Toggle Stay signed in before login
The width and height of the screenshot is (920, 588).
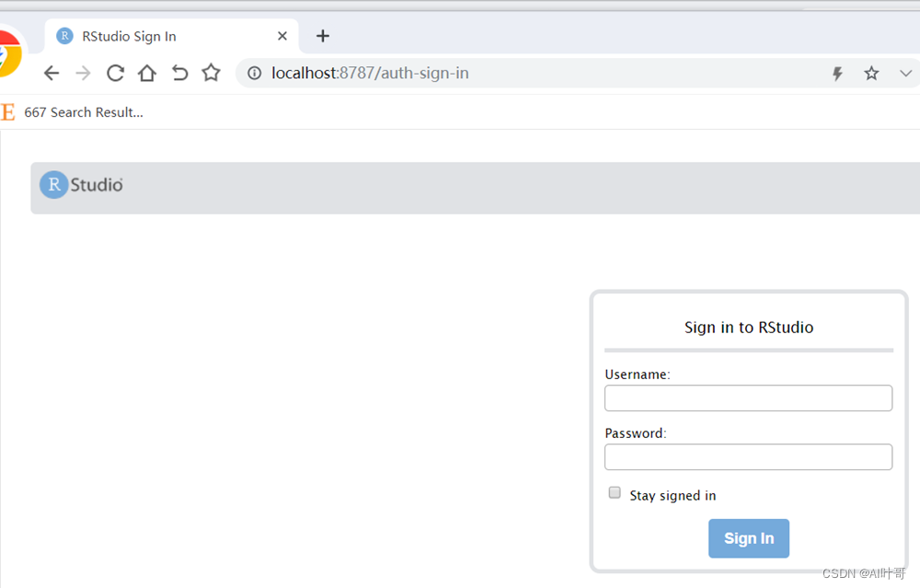point(615,492)
